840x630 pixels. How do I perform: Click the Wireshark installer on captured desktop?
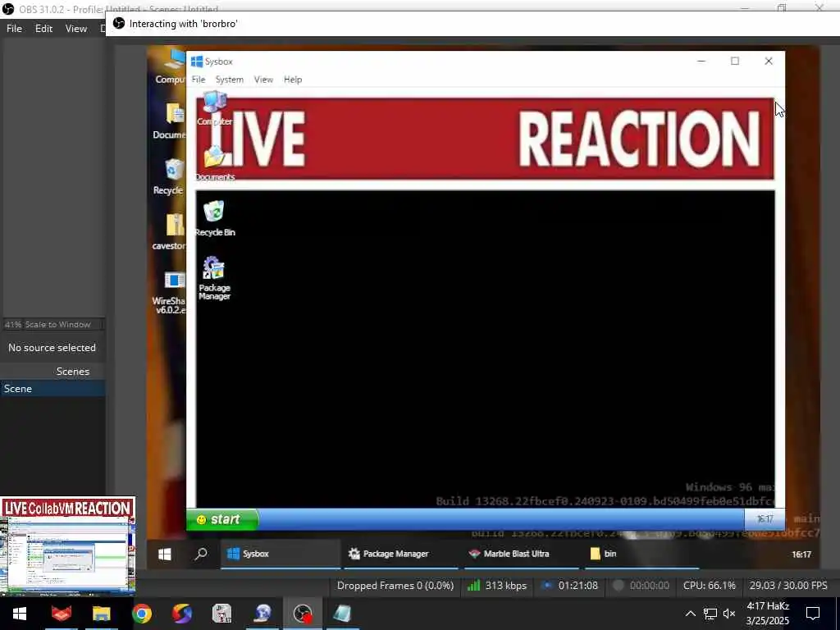pyautogui.click(x=170, y=292)
